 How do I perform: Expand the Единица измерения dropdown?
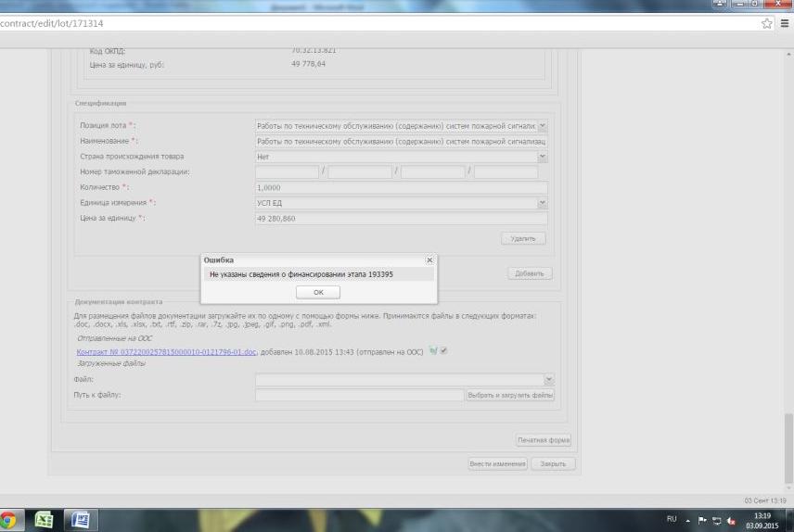(x=543, y=203)
